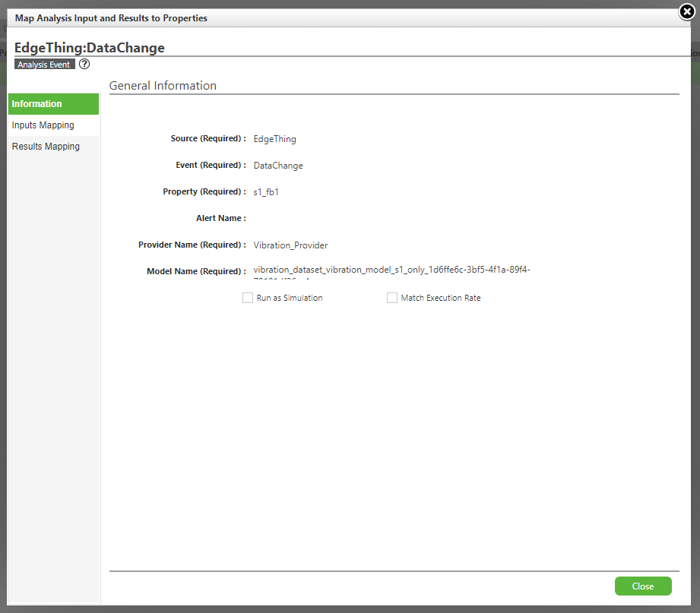Click the Provider Name (Required) label
Screen dimensions: 700x613
(x=192, y=245)
